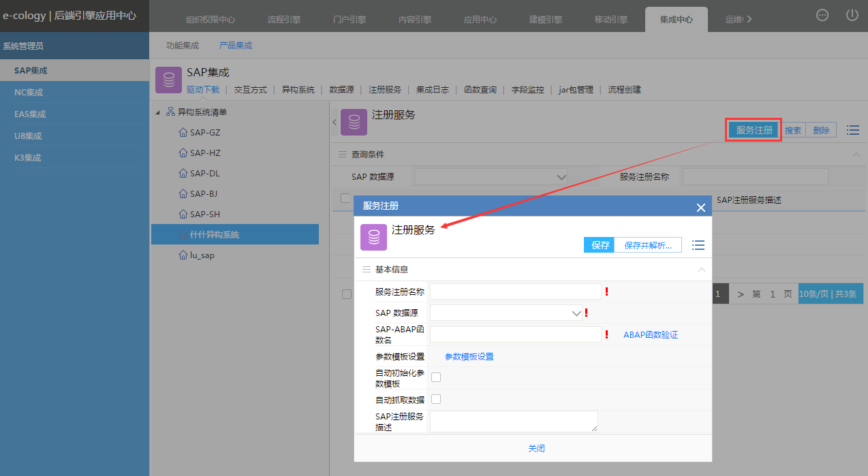Switch to 移动引擎 tab
The width and height of the screenshot is (868, 476).
point(611,20)
